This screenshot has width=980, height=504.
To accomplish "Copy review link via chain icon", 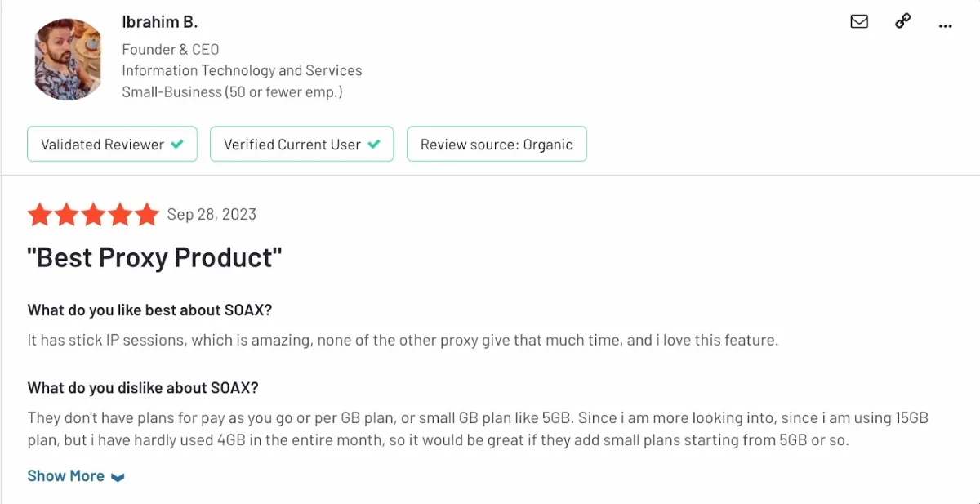I will (x=902, y=22).
